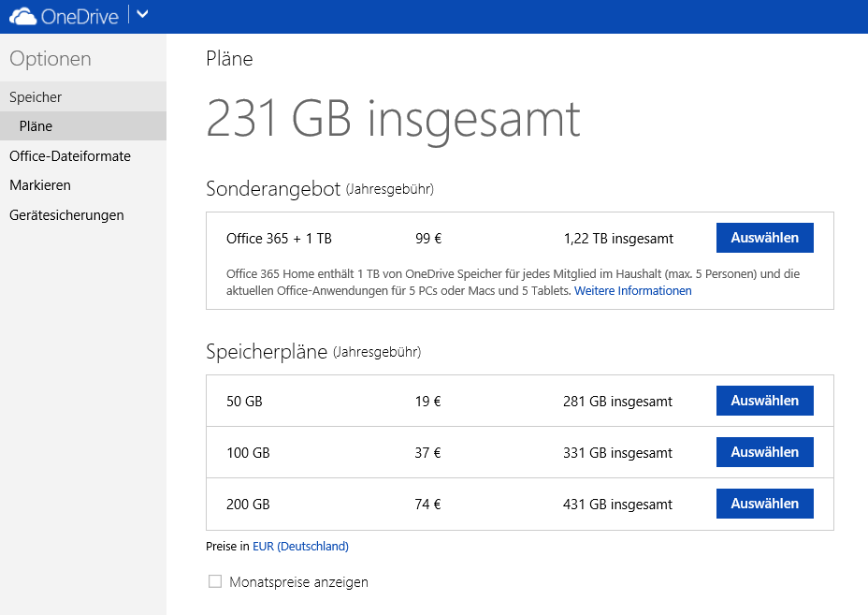
Task: Click the 100 GB plan label
Action: point(248,453)
